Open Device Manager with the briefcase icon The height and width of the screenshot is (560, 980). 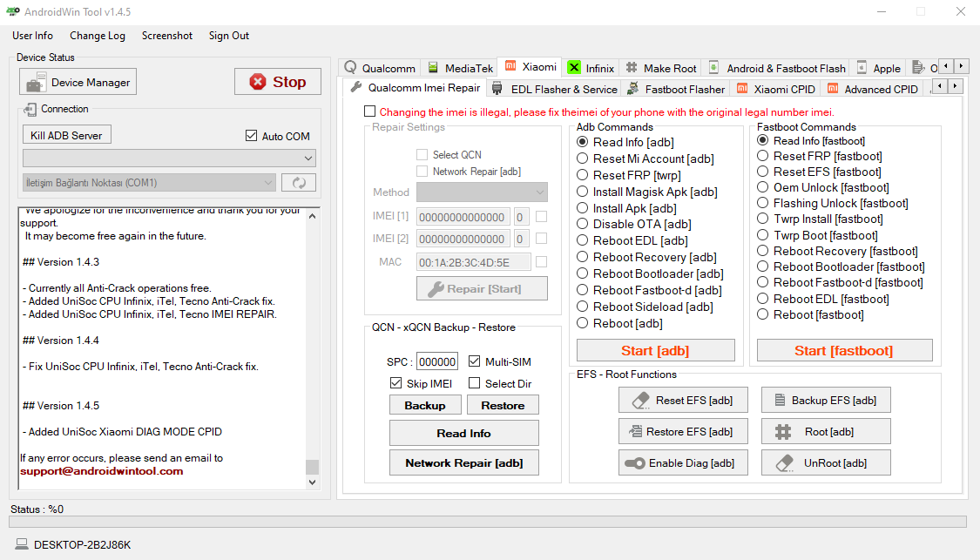(78, 82)
